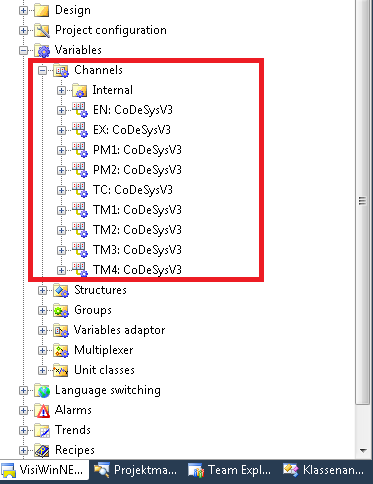Switch to the Team Expl... tab
373x484 pixels.
230,470
